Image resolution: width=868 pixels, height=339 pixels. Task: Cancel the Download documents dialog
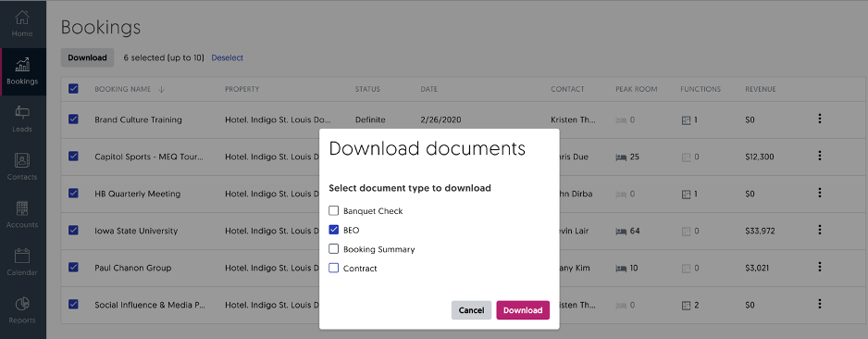coord(471,310)
